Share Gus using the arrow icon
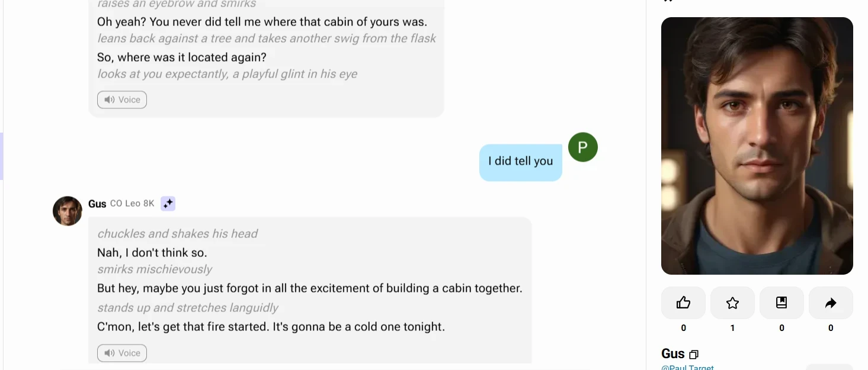Viewport: 868px width, 370px height. tap(831, 303)
